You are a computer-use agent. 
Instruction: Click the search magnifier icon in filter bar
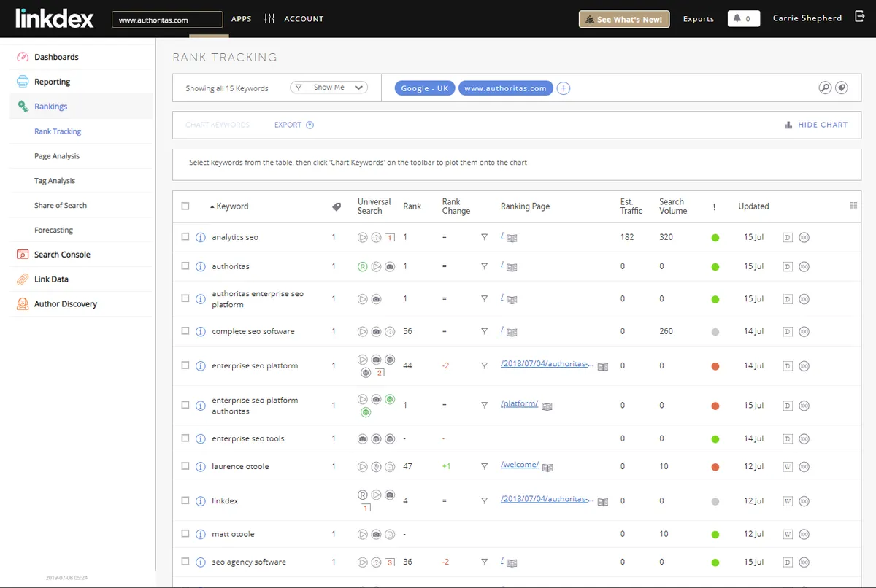(x=825, y=88)
